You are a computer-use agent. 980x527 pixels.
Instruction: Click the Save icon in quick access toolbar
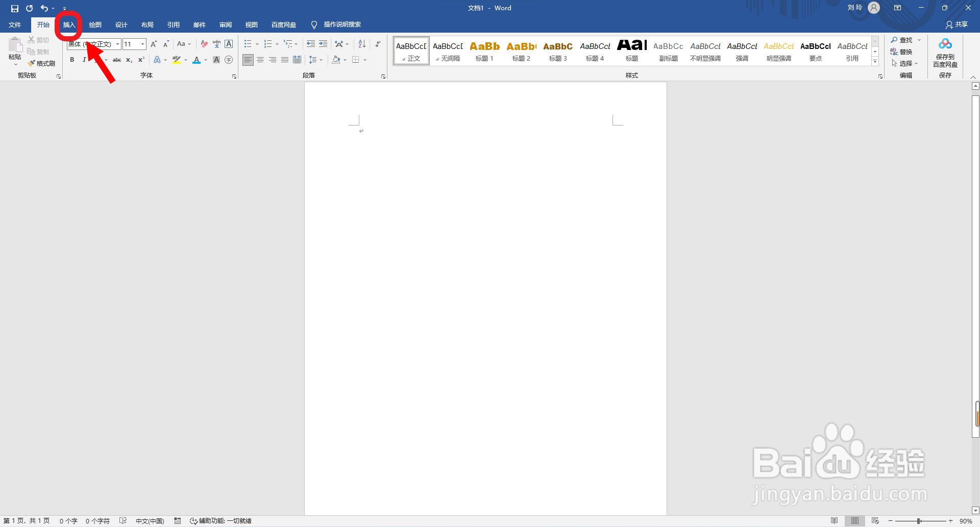pyautogui.click(x=15, y=8)
